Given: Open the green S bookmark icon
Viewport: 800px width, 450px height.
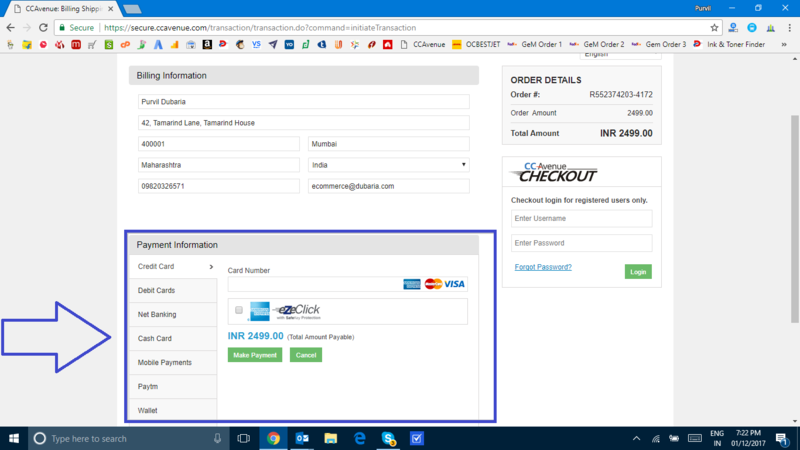Looking at the screenshot, I should (x=109, y=45).
